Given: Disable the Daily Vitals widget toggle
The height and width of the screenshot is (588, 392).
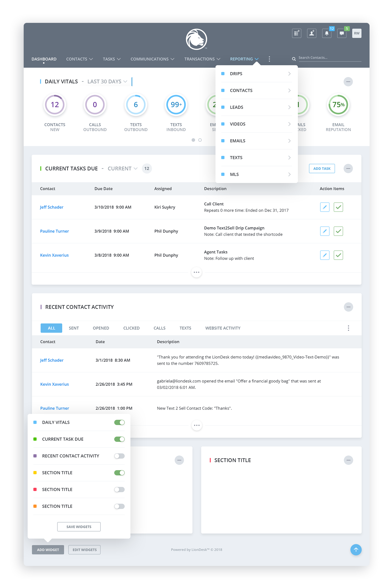Looking at the screenshot, I should point(119,422).
